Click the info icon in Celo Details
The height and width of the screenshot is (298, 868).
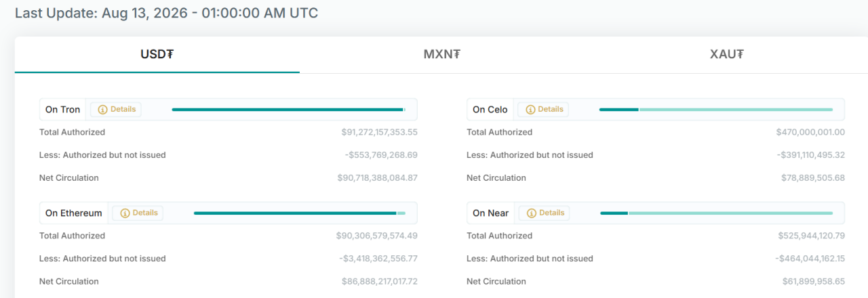tap(530, 110)
